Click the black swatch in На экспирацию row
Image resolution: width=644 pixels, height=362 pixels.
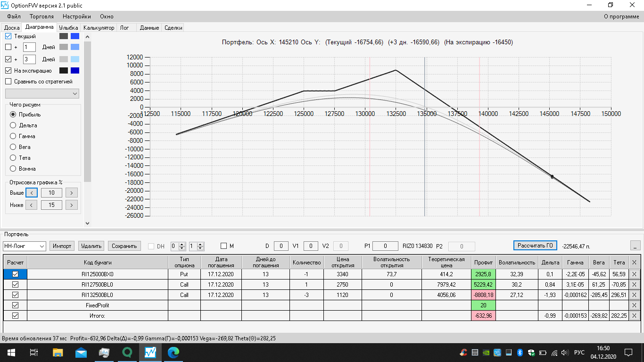point(64,71)
